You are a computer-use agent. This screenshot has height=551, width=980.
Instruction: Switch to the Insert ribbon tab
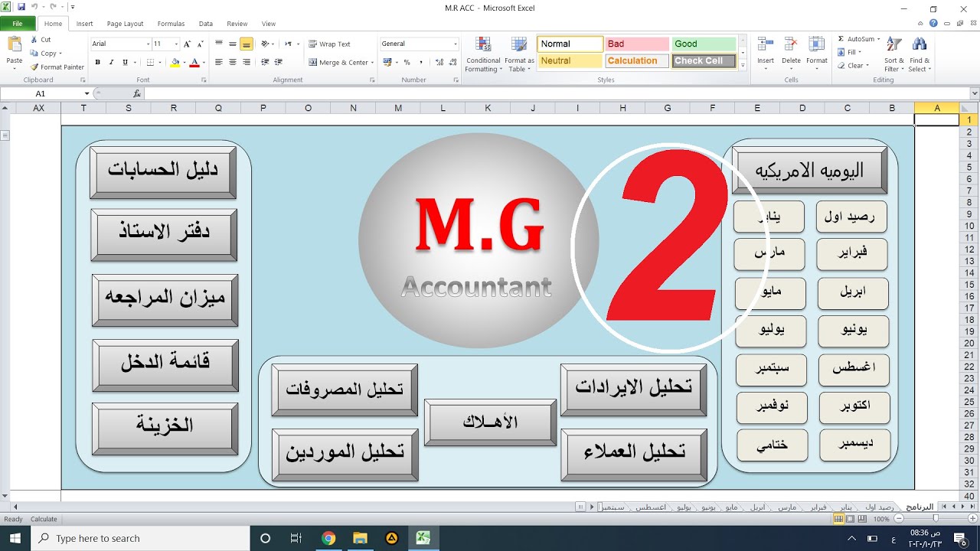(x=84, y=24)
